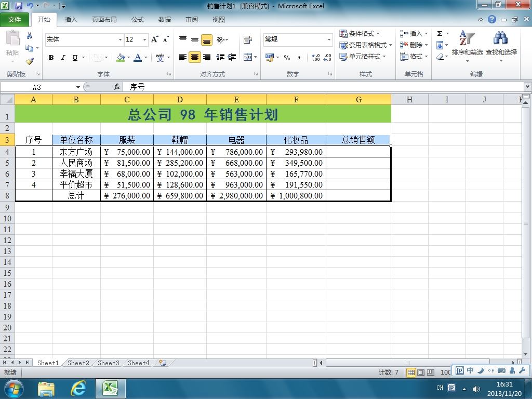The image size is (532, 399).
Task: Toggle Underline formatting
Action: 75,58
